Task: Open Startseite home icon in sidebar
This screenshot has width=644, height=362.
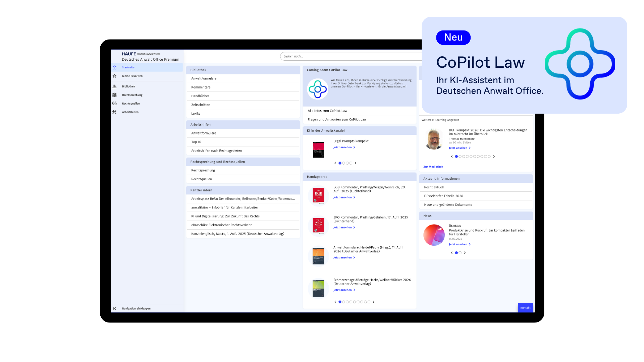Action: click(114, 67)
